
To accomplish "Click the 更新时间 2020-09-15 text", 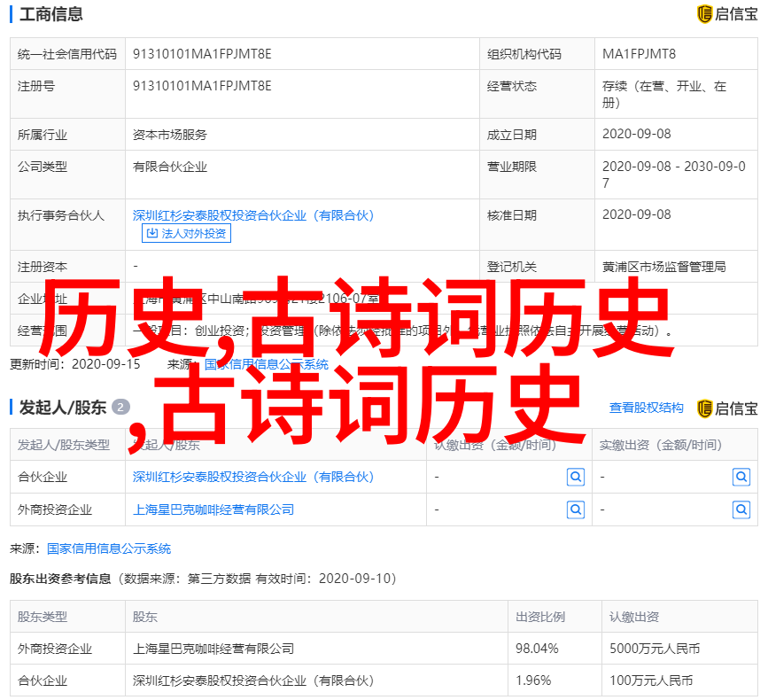I will click(75, 364).
